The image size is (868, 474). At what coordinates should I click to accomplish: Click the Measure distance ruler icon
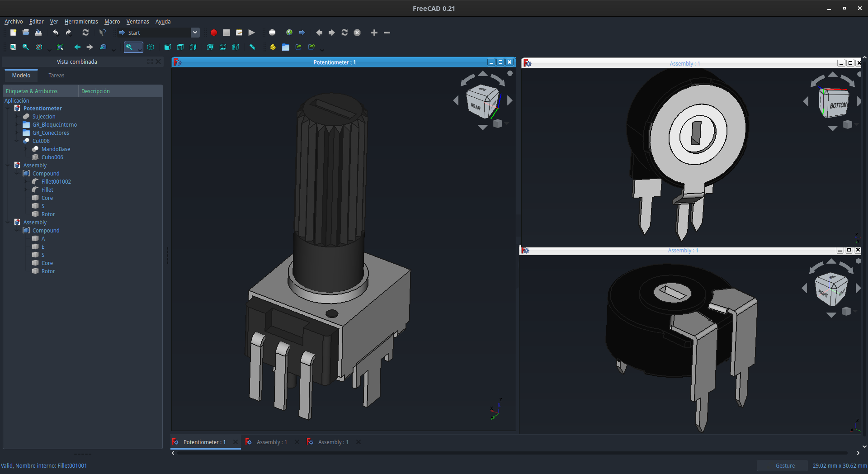point(252,47)
